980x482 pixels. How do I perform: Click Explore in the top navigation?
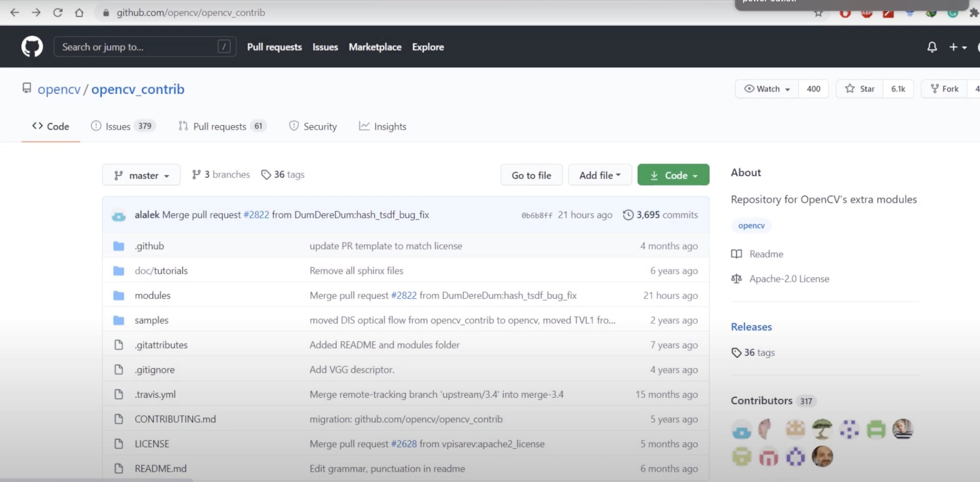428,47
